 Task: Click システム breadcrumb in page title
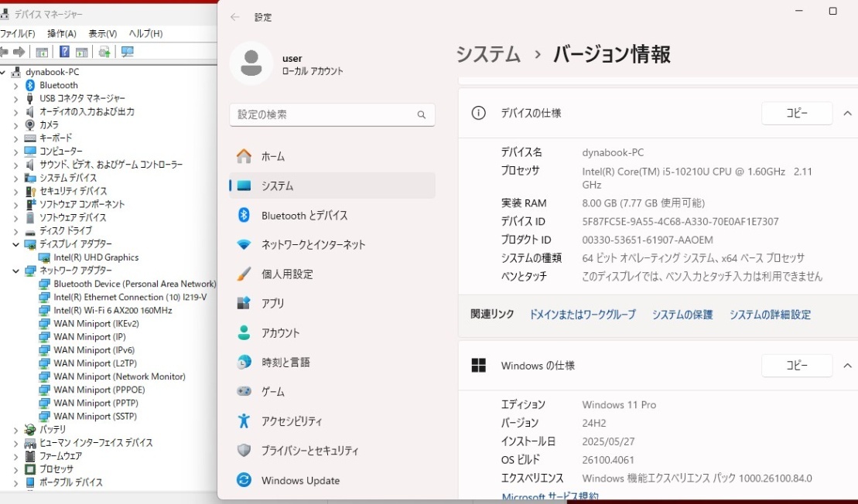488,54
